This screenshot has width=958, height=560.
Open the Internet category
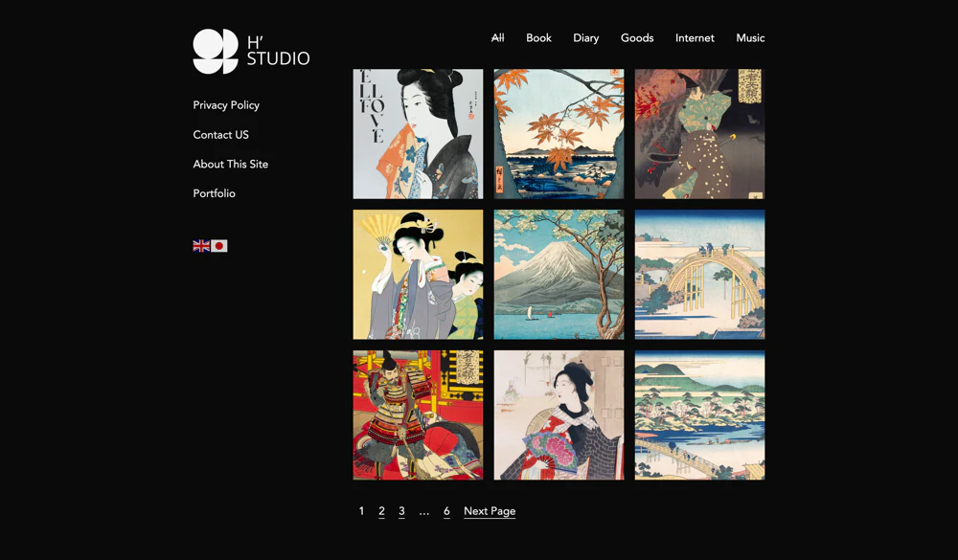point(695,38)
